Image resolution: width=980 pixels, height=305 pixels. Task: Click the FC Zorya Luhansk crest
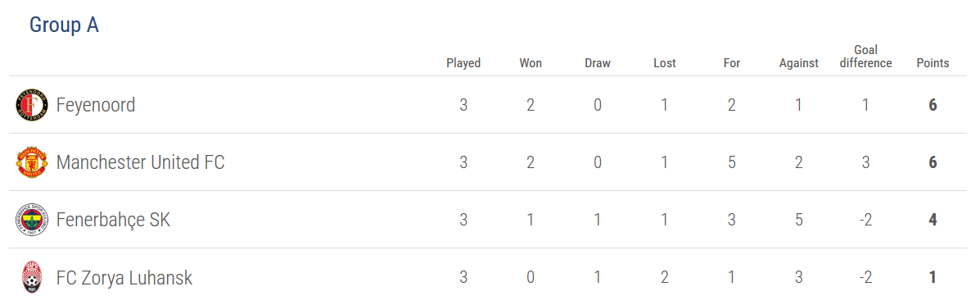pyautogui.click(x=32, y=277)
